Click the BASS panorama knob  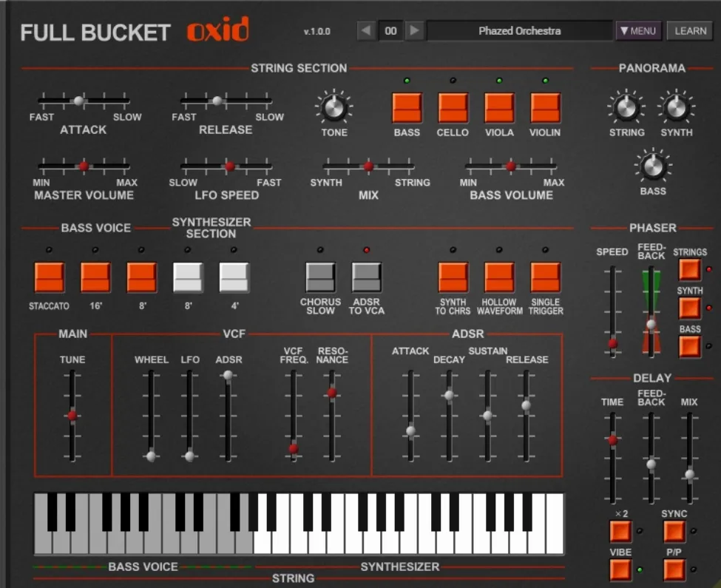[652, 166]
